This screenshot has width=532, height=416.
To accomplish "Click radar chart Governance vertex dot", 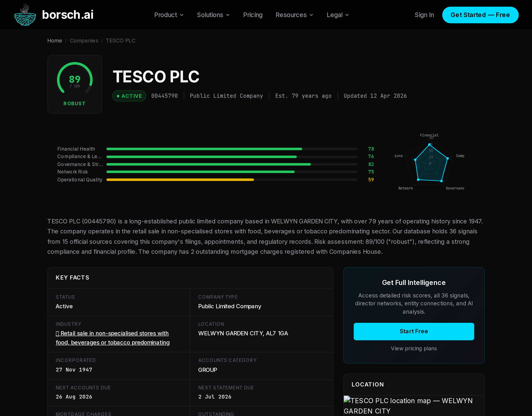I will point(441,181).
